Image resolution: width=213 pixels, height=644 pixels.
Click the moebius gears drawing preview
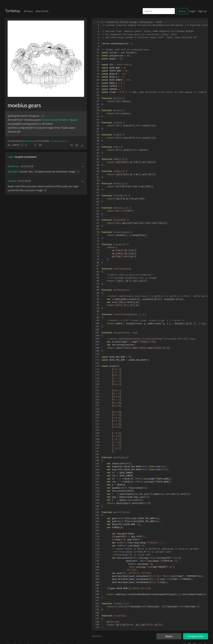(46, 58)
